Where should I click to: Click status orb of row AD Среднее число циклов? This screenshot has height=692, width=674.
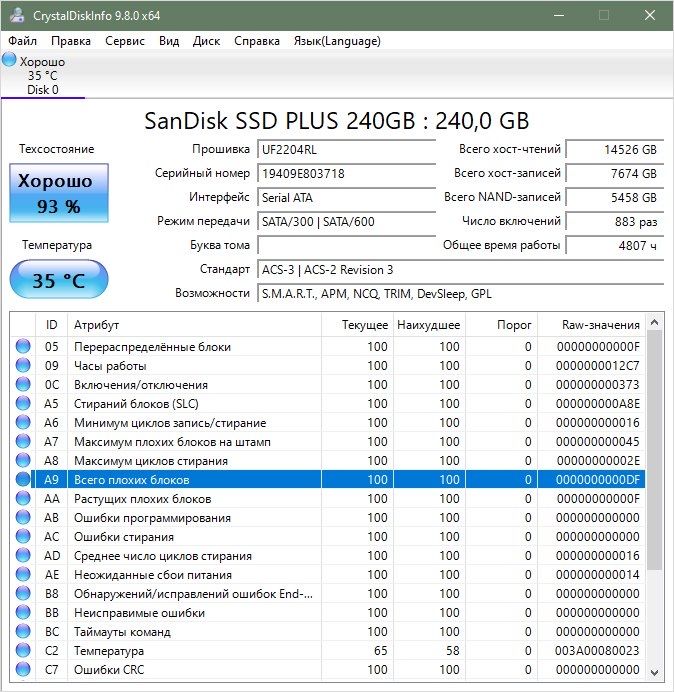tap(23, 555)
